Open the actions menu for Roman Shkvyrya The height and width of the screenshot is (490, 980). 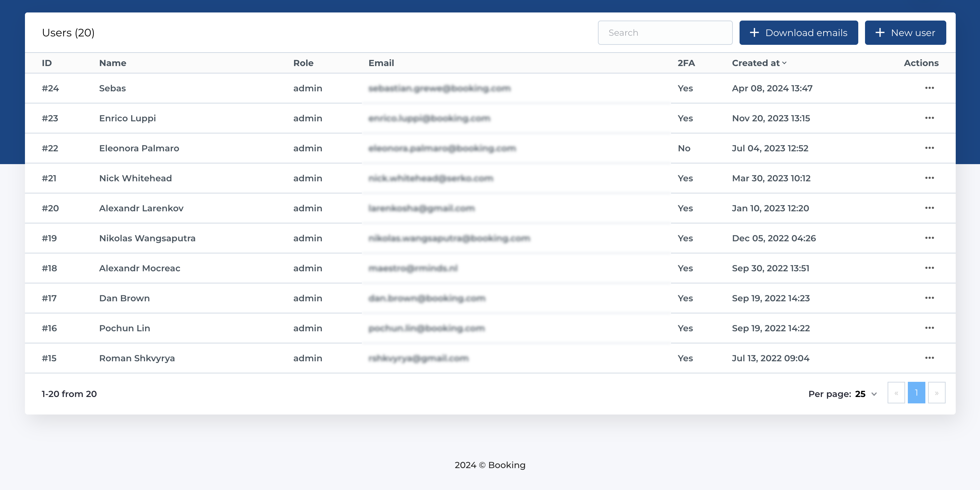coord(930,358)
